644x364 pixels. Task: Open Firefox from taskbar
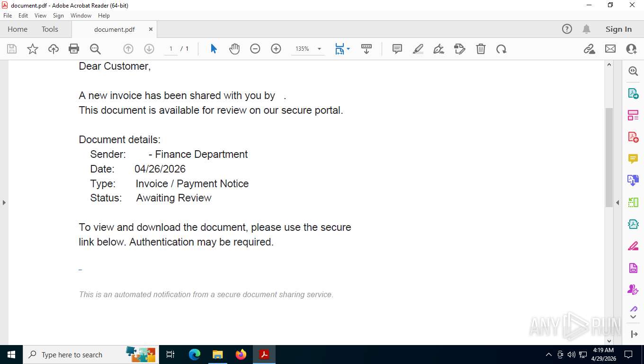tap(241, 355)
